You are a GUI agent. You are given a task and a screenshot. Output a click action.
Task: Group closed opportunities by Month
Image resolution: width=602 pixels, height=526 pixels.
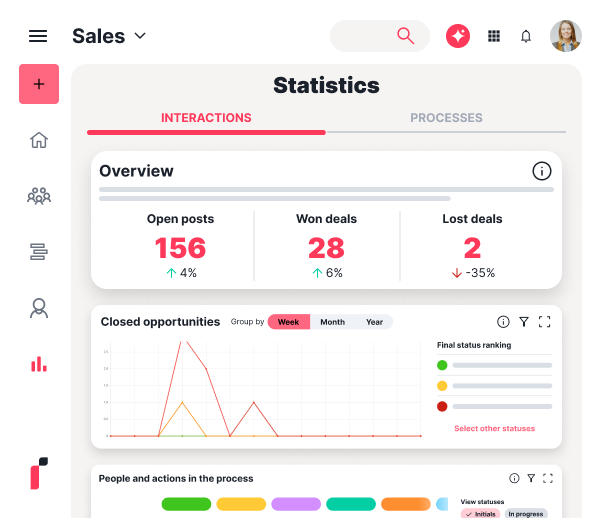click(332, 322)
